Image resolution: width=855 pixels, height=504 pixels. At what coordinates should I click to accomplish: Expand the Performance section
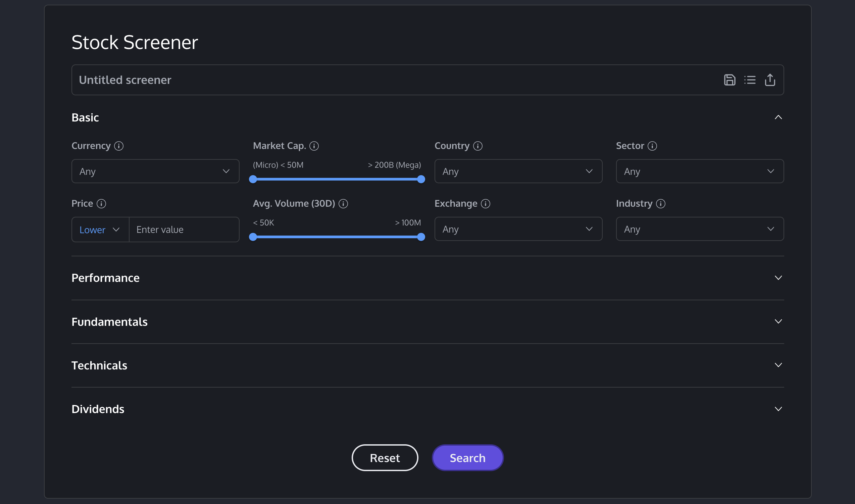778,278
